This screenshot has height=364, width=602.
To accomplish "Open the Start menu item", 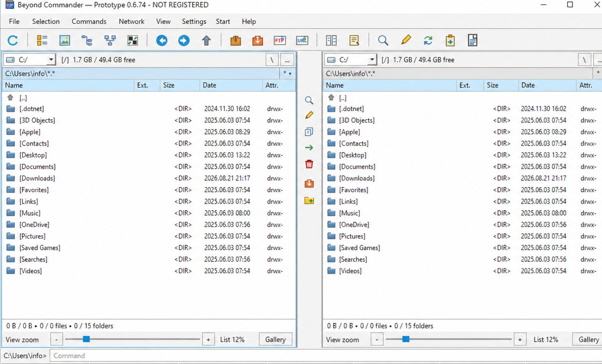I will pyautogui.click(x=223, y=21).
